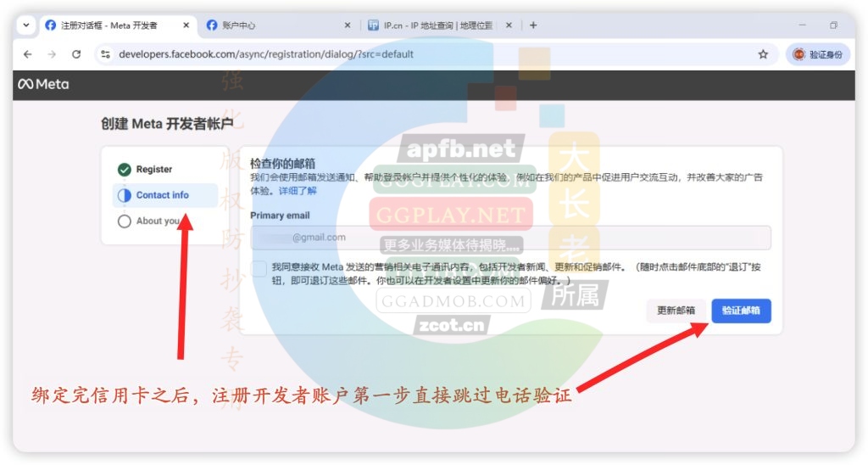The image size is (868, 465).
Task: Expand the tab search dropdown arrow
Action: click(x=25, y=25)
